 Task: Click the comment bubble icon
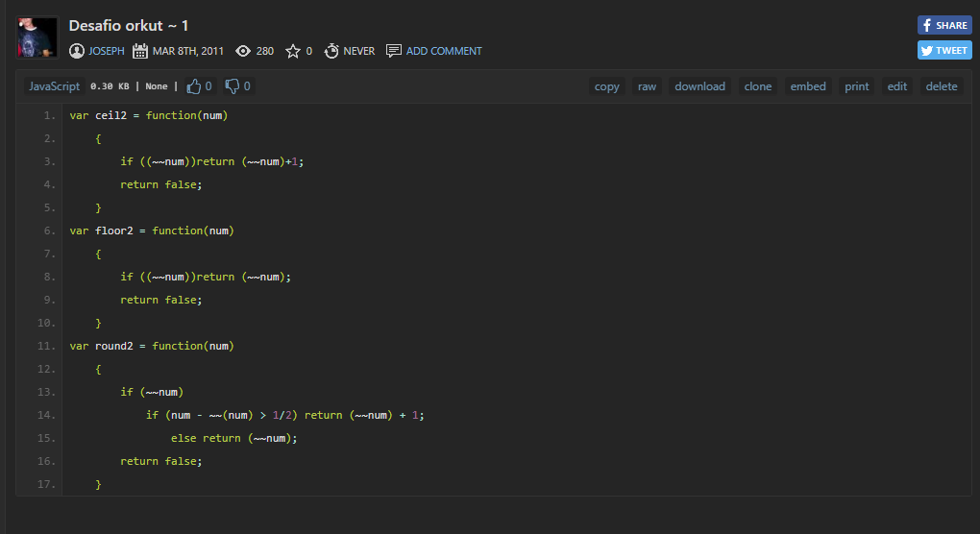click(393, 51)
